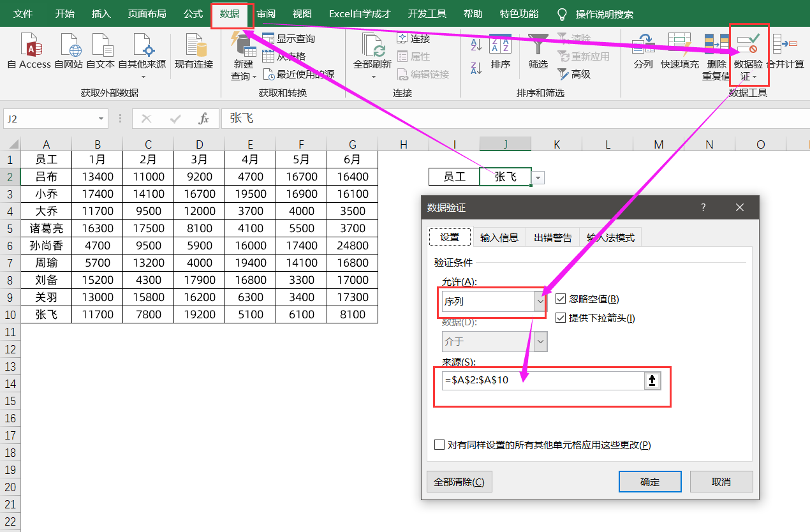Switch to the 开始 ribbon tab
The image size is (810, 532).
tap(64, 14)
